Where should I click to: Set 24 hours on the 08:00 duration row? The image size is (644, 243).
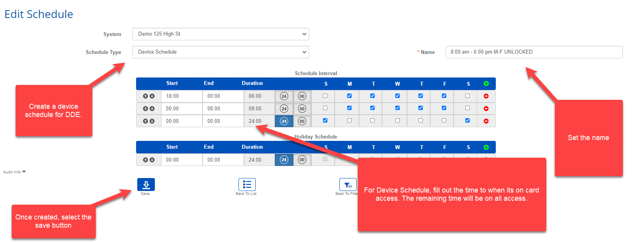[284, 109]
